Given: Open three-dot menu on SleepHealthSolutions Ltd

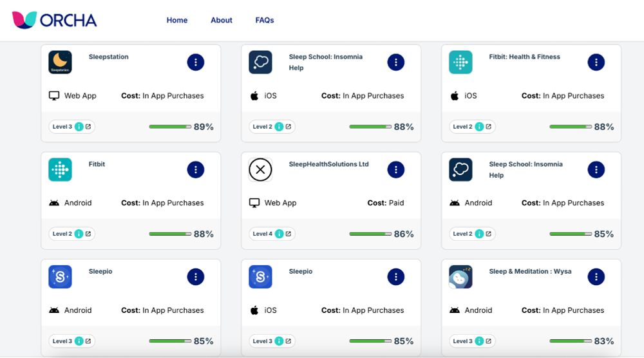Looking at the screenshot, I should coord(396,169).
